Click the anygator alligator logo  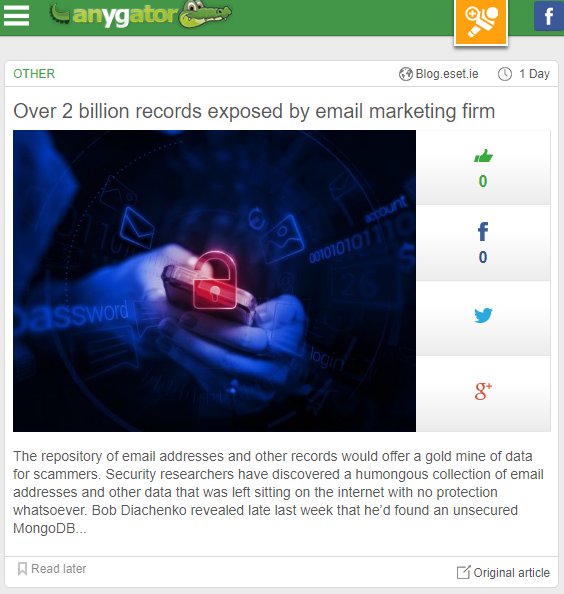click(x=140, y=15)
